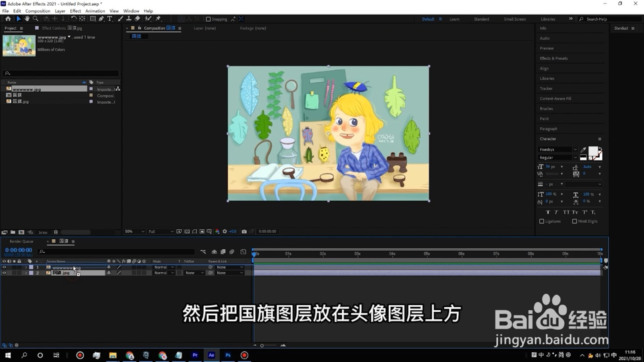The height and width of the screenshot is (362, 644).
Task: Delete selected project item trash icon
Action: (x=56, y=232)
